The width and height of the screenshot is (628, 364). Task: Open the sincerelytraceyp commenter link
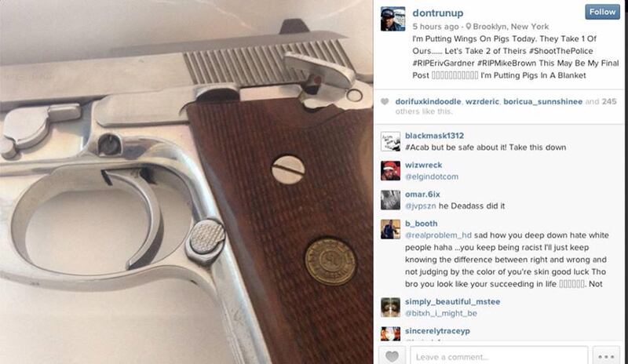pyautogui.click(x=437, y=331)
